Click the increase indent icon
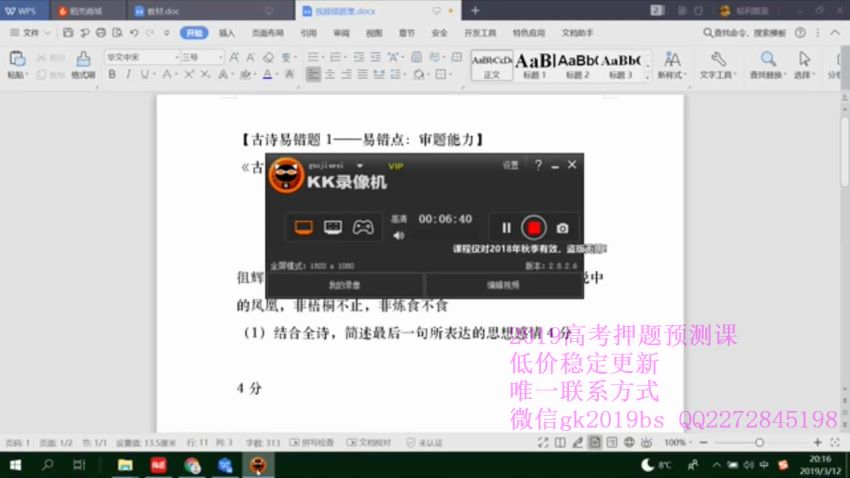The height and width of the screenshot is (478, 850). click(x=375, y=57)
